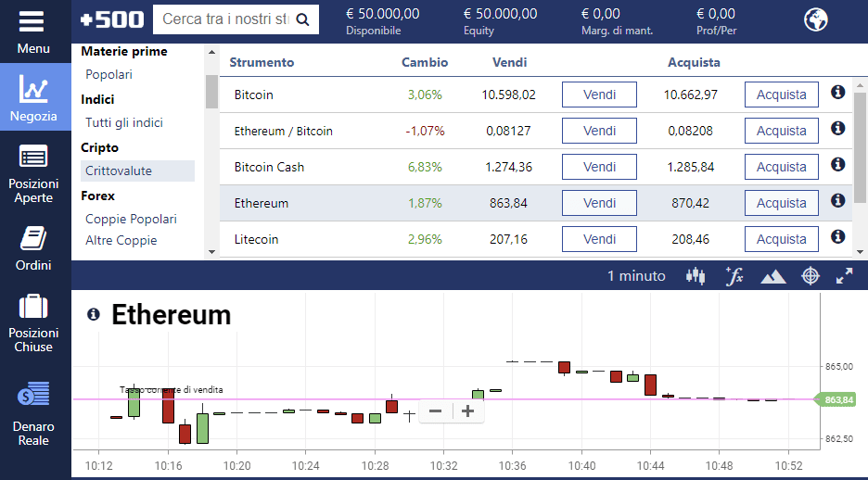Click the instrument search input field

coord(226,19)
